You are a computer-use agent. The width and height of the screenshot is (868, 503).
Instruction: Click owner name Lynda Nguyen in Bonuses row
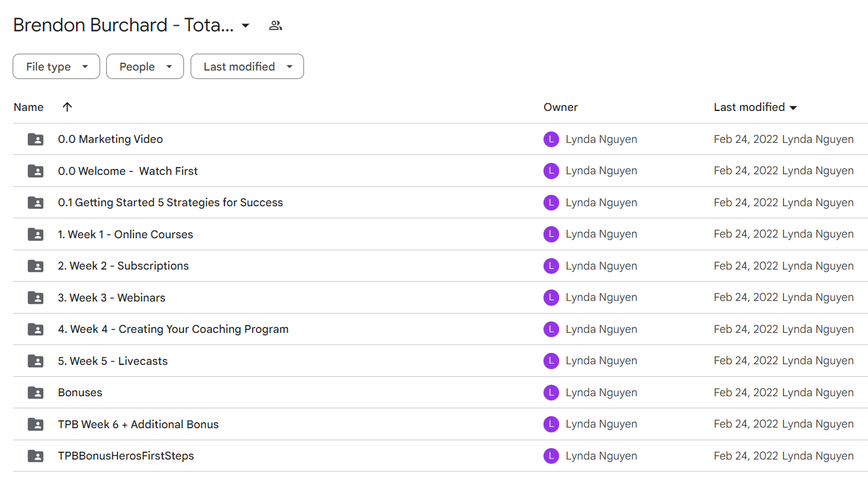point(601,393)
